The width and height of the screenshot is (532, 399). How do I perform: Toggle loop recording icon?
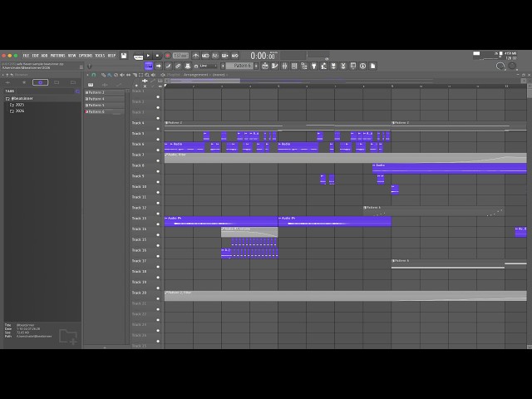pyautogui.click(x=234, y=56)
